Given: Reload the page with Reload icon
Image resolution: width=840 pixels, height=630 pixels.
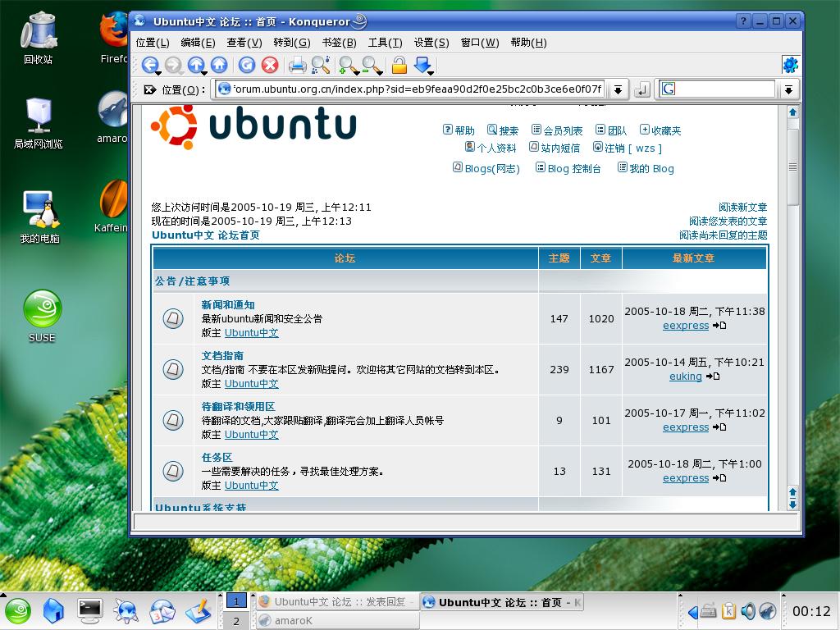Looking at the screenshot, I should tap(246, 65).
